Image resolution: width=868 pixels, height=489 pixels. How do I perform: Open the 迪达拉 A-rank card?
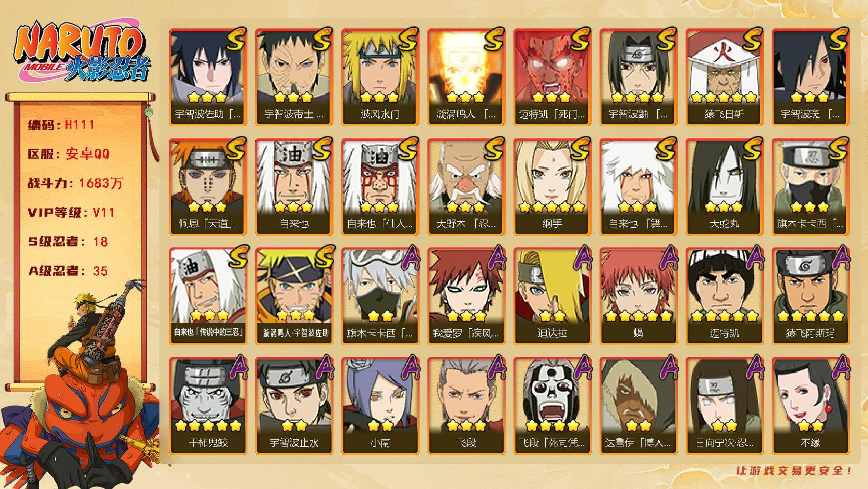552,296
